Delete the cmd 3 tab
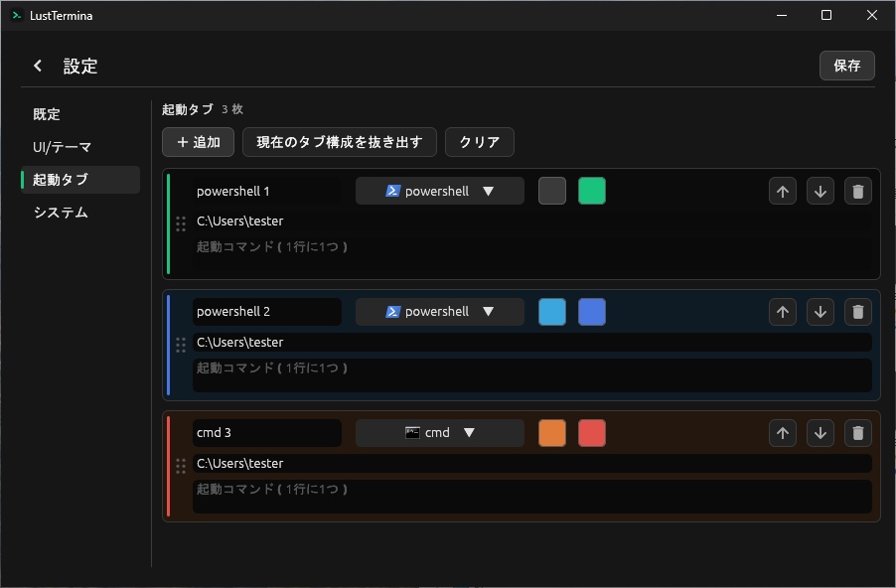This screenshot has height=588, width=896. tap(857, 433)
